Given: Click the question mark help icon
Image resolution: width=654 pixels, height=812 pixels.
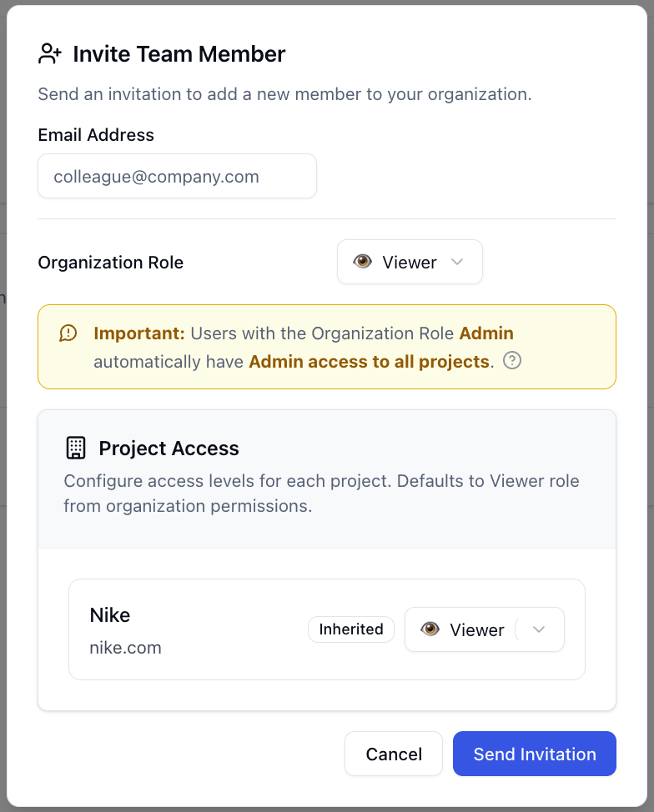Looking at the screenshot, I should 513,362.
